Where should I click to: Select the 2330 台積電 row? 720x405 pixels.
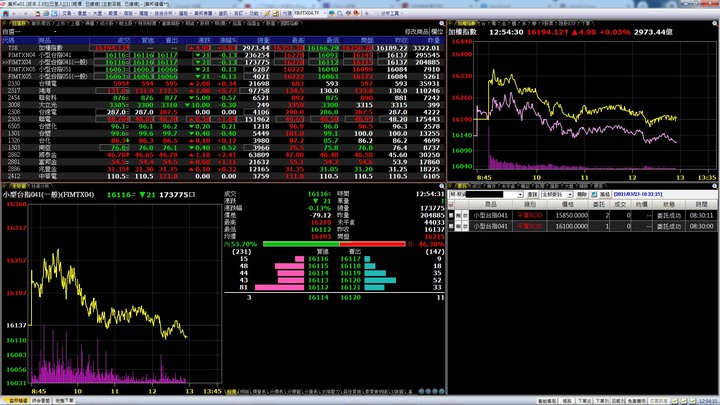223,84
